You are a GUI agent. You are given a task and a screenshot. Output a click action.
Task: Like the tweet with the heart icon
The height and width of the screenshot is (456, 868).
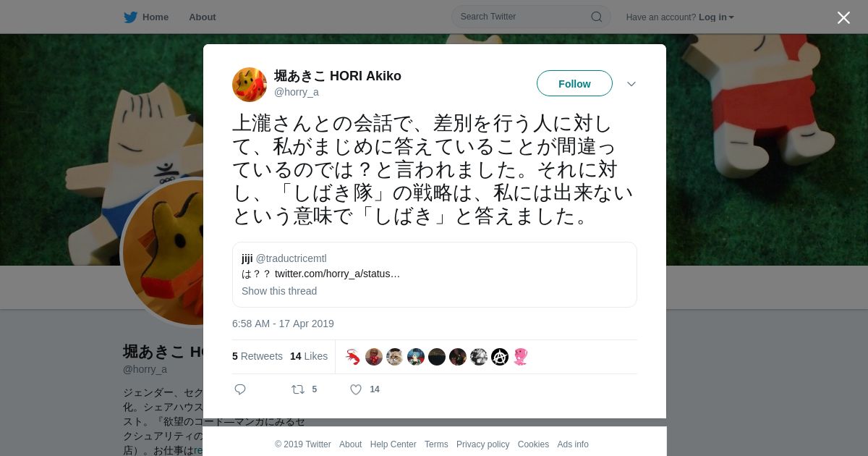(356, 389)
